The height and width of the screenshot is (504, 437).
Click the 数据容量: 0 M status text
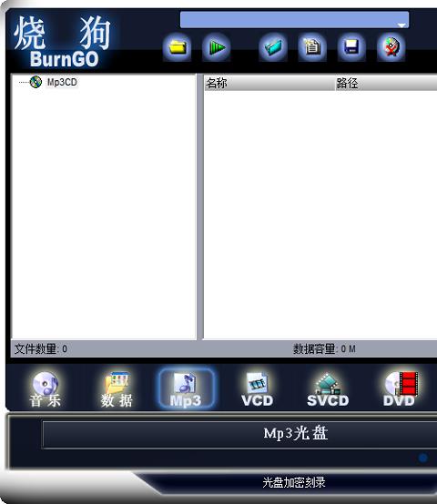pyautogui.click(x=324, y=348)
